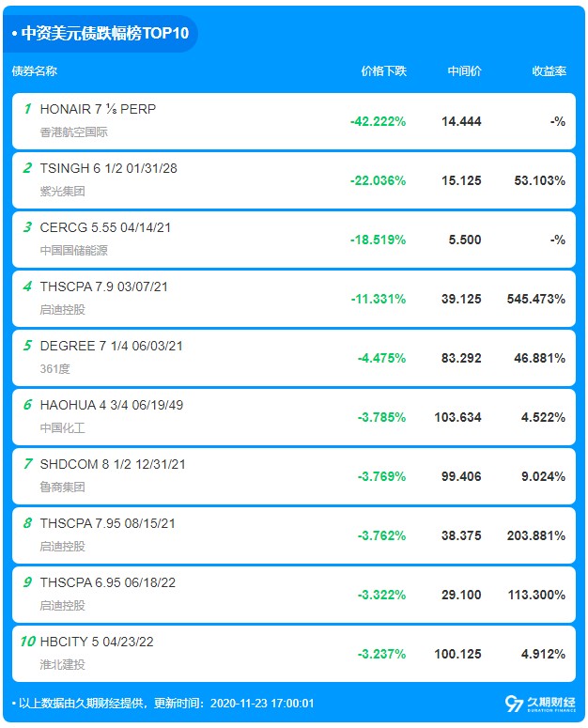Select the 收益率 column header
Image resolution: width=588 pixels, height=728 pixels.
[x=549, y=71]
